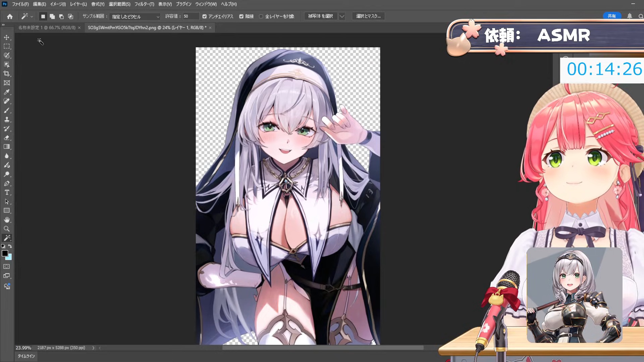Open ファイル menu
This screenshot has width=644, height=362.
(20, 4)
